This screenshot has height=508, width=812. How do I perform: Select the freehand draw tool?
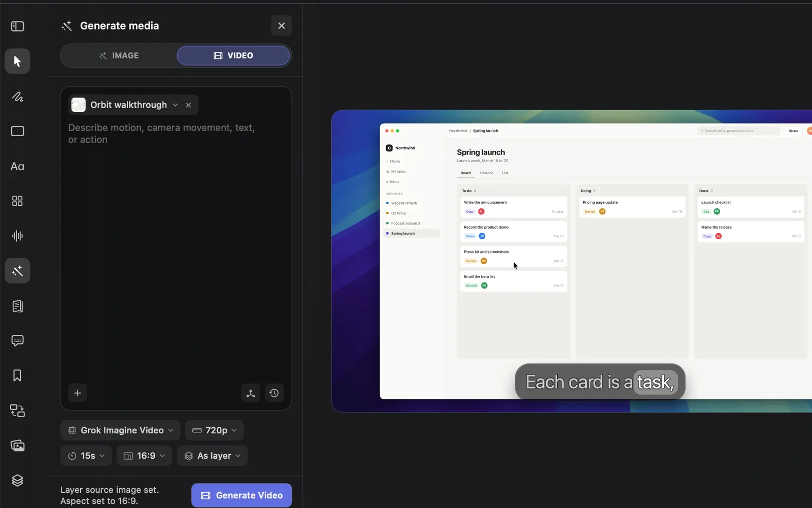click(17, 97)
